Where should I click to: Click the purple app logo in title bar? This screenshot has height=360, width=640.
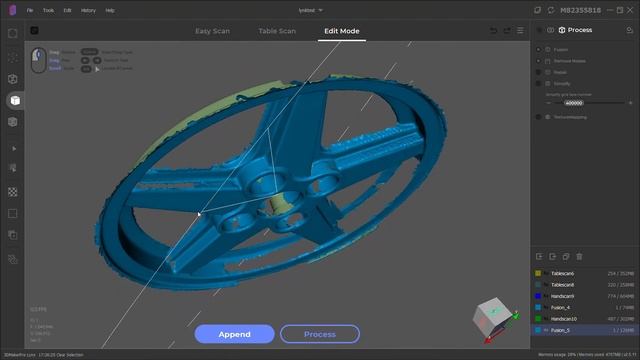tap(12, 10)
